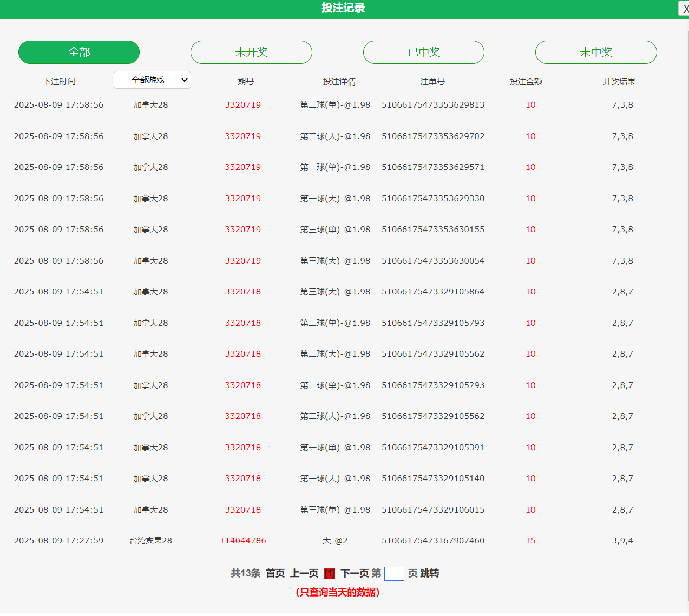Viewport: 689px width, 616px height.
Task: Click the 开奖结果 column header
Action: pyautogui.click(x=619, y=82)
